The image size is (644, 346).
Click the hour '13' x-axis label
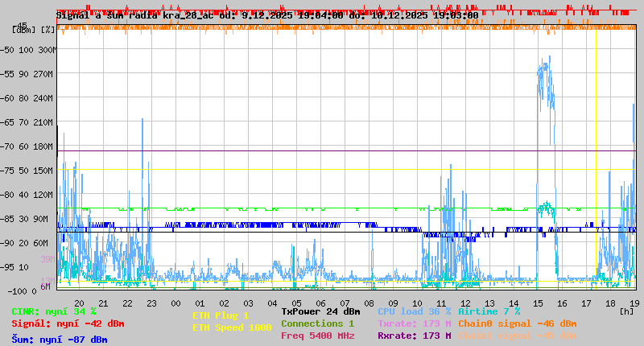(x=490, y=303)
